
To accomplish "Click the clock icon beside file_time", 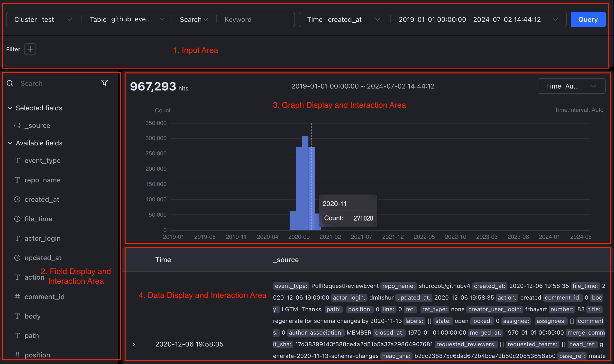I will click(17, 219).
